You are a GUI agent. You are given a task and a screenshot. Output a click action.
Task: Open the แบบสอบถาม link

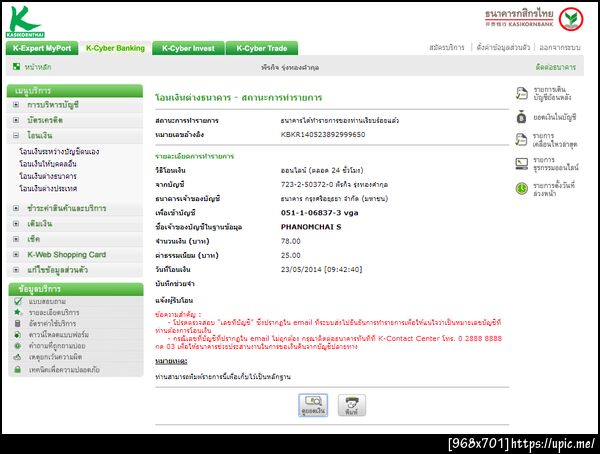pos(47,301)
